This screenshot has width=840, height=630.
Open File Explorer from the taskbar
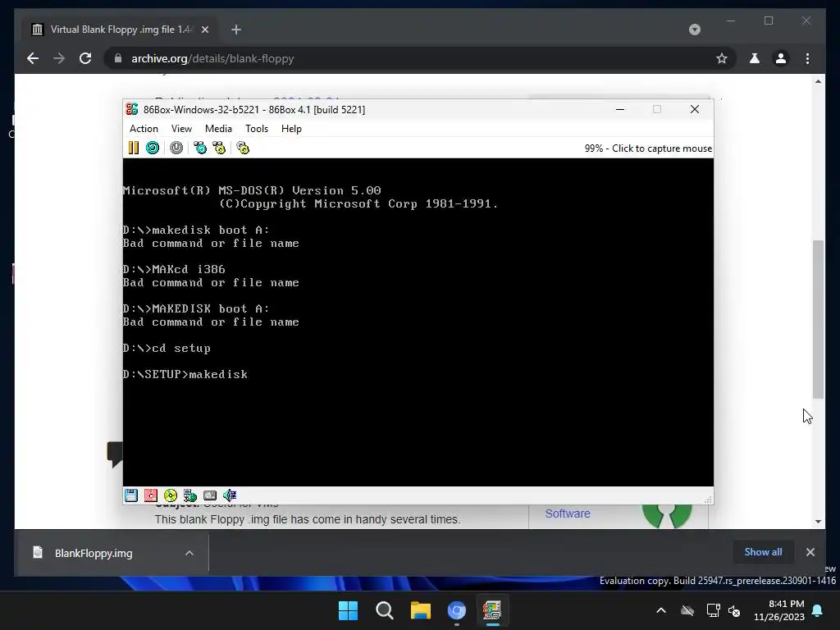(x=421, y=610)
